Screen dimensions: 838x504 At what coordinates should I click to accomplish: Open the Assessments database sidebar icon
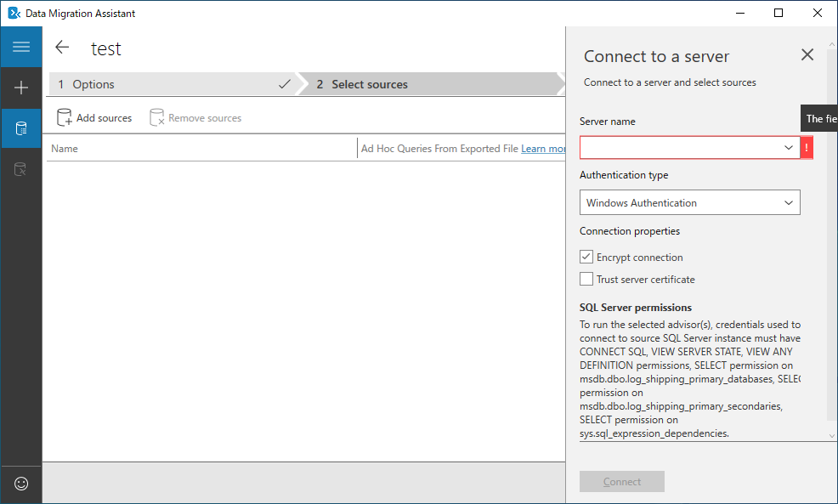[x=21, y=128]
